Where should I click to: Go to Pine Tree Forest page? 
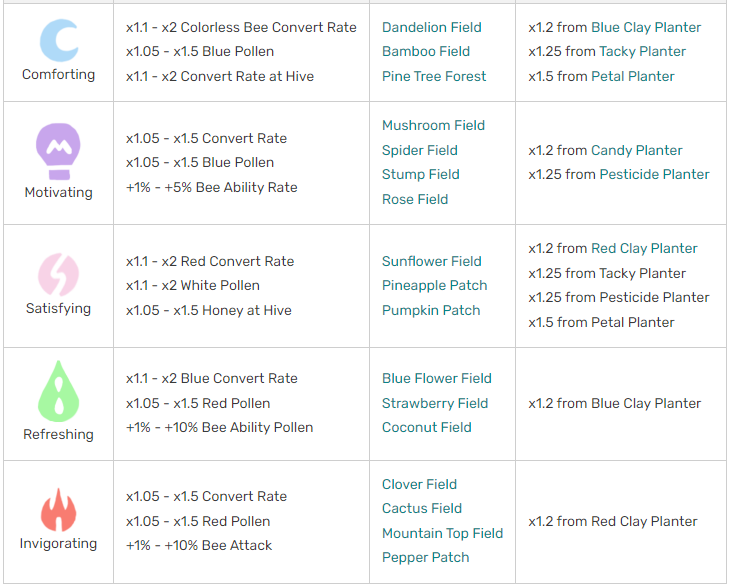point(434,76)
